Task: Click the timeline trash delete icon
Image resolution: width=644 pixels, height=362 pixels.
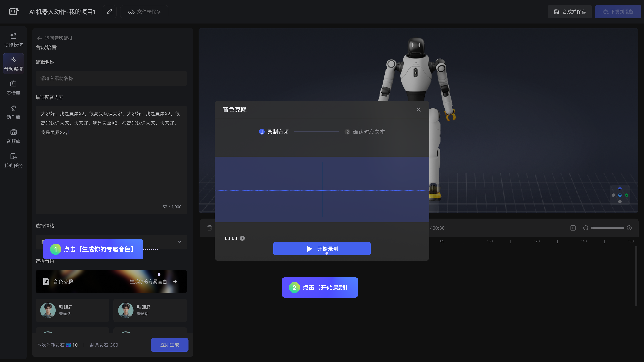Action: pyautogui.click(x=209, y=228)
